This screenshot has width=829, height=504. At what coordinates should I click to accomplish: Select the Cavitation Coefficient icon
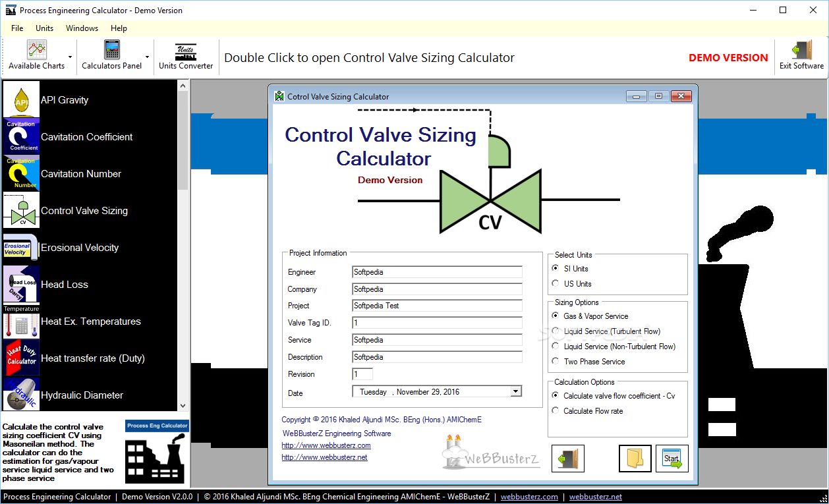click(x=22, y=136)
